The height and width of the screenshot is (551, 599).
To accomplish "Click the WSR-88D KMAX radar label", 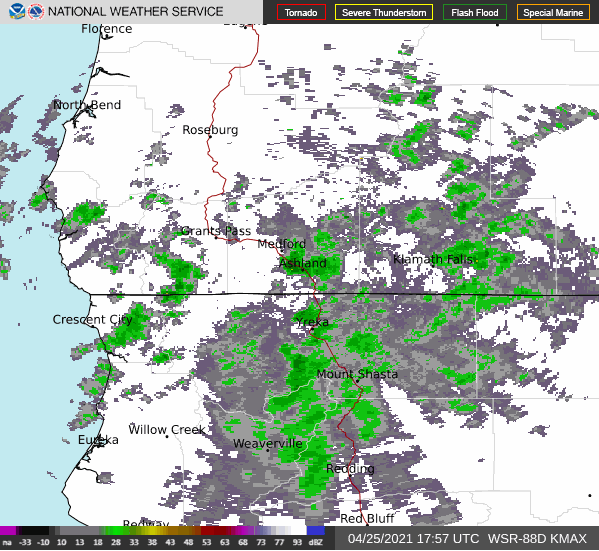I will tap(537, 539).
